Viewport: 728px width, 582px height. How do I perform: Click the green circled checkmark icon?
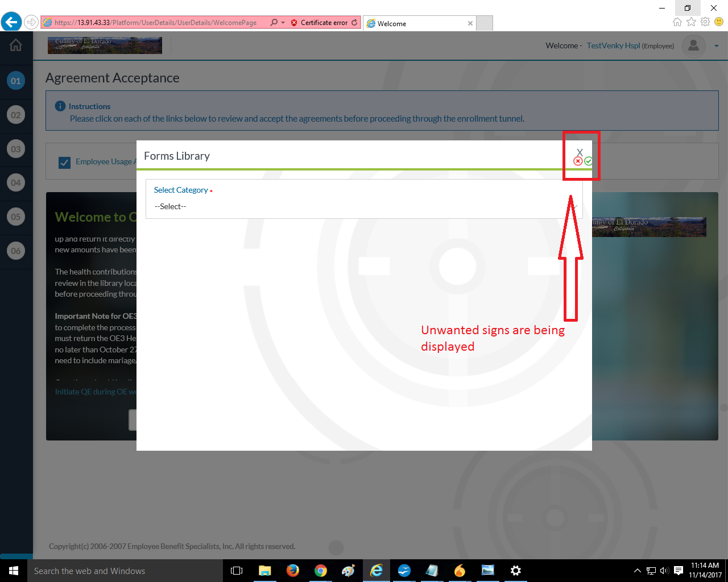pyautogui.click(x=589, y=161)
